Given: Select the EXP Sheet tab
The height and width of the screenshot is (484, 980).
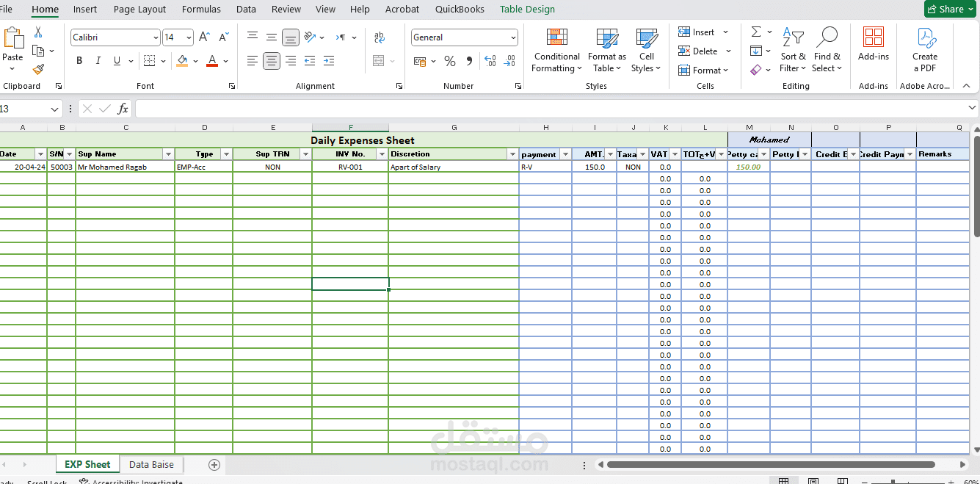Looking at the screenshot, I should [x=87, y=464].
